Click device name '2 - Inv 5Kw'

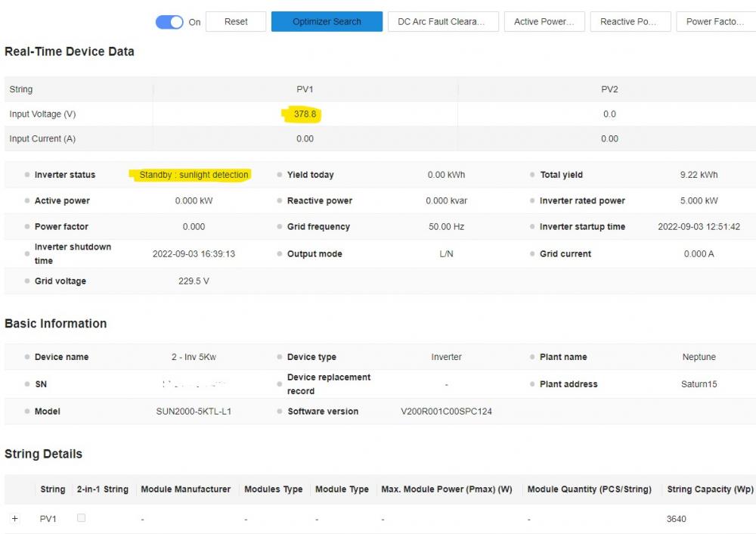click(x=194, y=357)
